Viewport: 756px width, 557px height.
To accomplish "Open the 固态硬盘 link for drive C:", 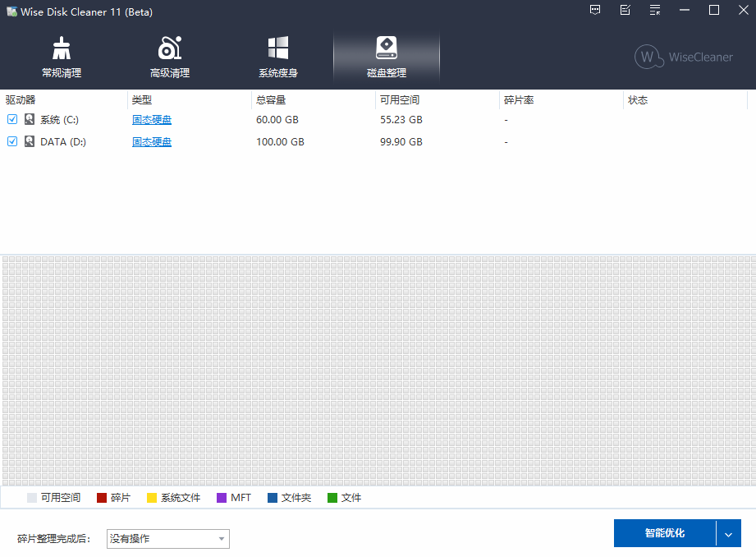I will [151, 118].
